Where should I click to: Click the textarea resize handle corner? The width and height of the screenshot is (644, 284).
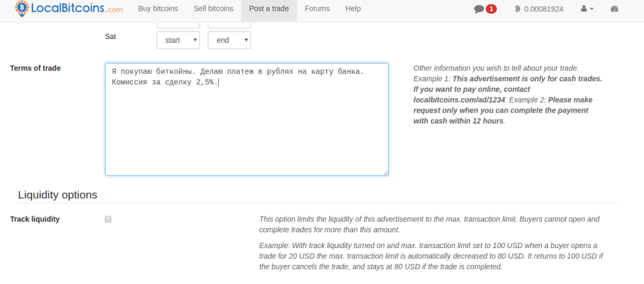click(x=386, y=173)
